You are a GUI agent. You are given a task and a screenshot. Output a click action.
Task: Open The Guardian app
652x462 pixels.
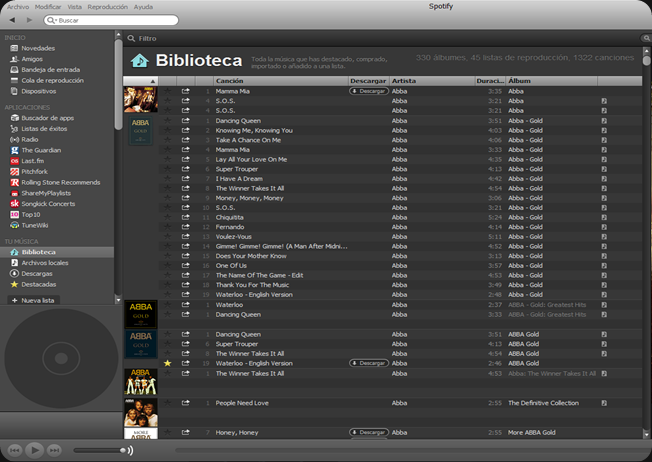point(41,150)
